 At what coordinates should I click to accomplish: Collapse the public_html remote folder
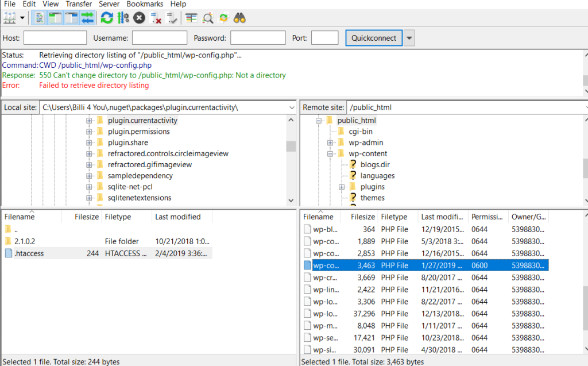(318, 121)
